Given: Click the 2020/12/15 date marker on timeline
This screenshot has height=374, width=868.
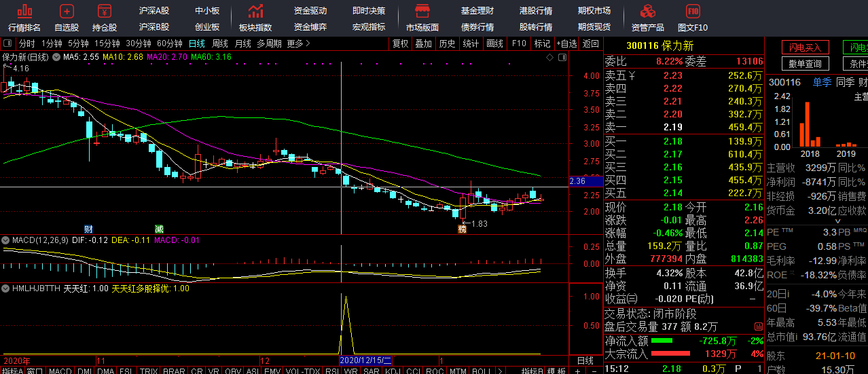Looking at the screenshot, I should coord(365,360).
